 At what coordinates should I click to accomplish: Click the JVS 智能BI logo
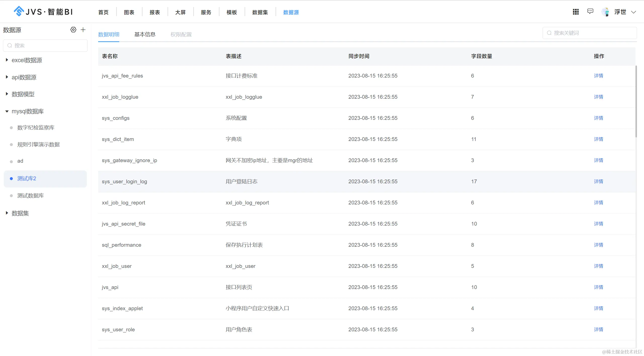coord(43,12)
